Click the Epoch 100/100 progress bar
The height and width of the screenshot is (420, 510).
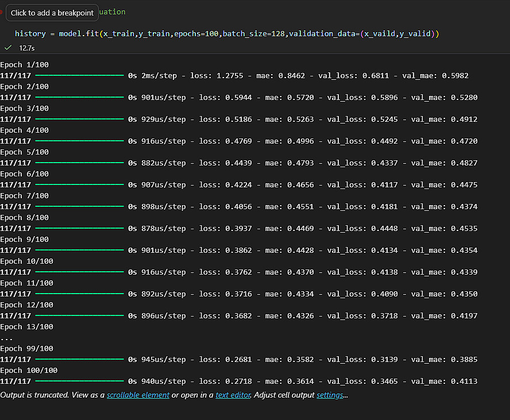click(79, 381)
